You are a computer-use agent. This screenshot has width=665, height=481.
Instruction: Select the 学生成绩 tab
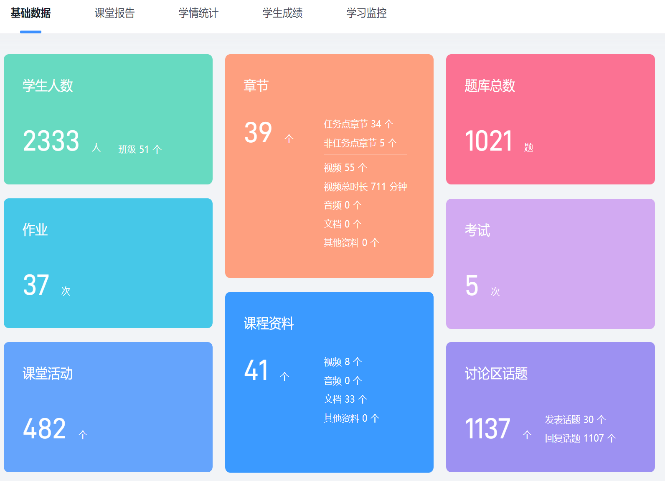[282, 14]
